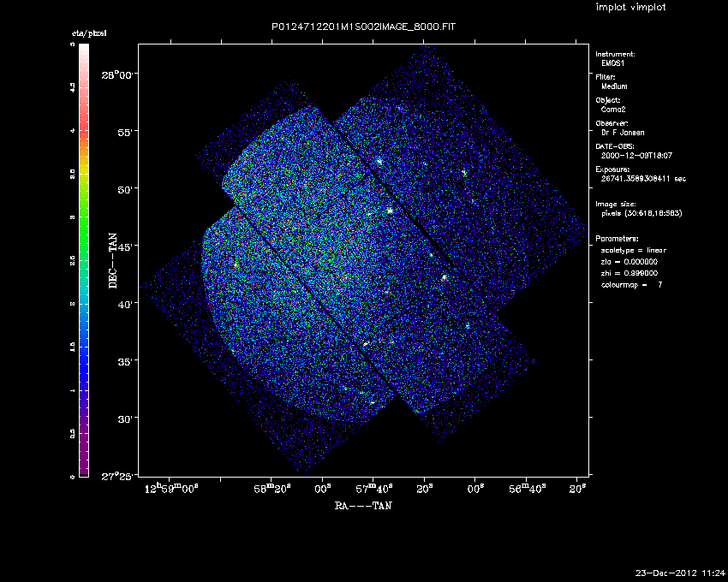
Task: Select the 'colourmap = 7' parameter
Action: pos(631,285)
